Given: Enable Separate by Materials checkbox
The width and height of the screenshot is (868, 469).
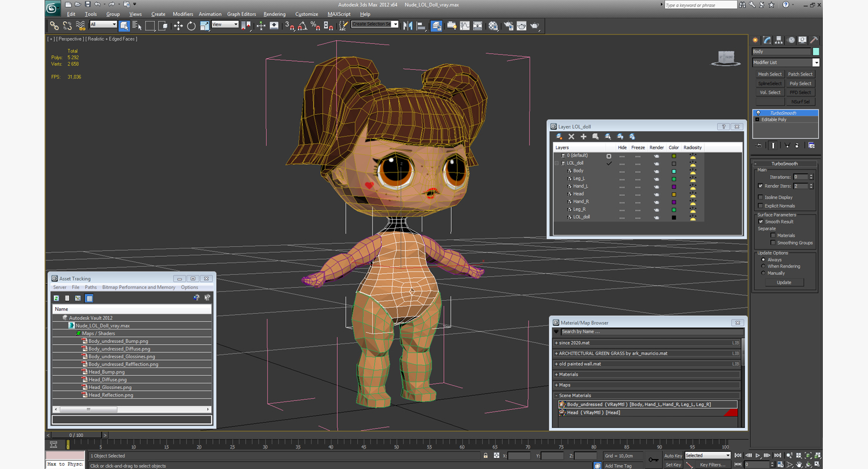Looking at the screenshot, I should (773, 236).
